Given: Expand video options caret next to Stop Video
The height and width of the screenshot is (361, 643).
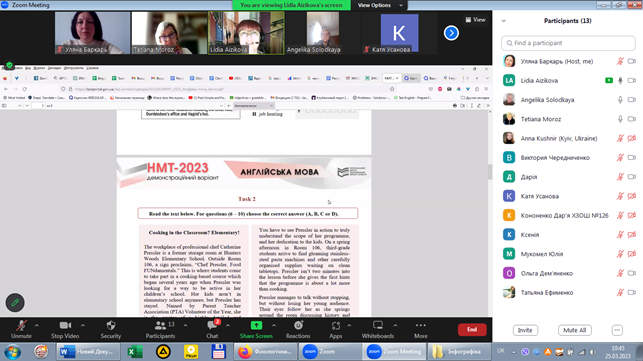Looking at the screenshot, I should pyautogui.click(x=83, y=325).
